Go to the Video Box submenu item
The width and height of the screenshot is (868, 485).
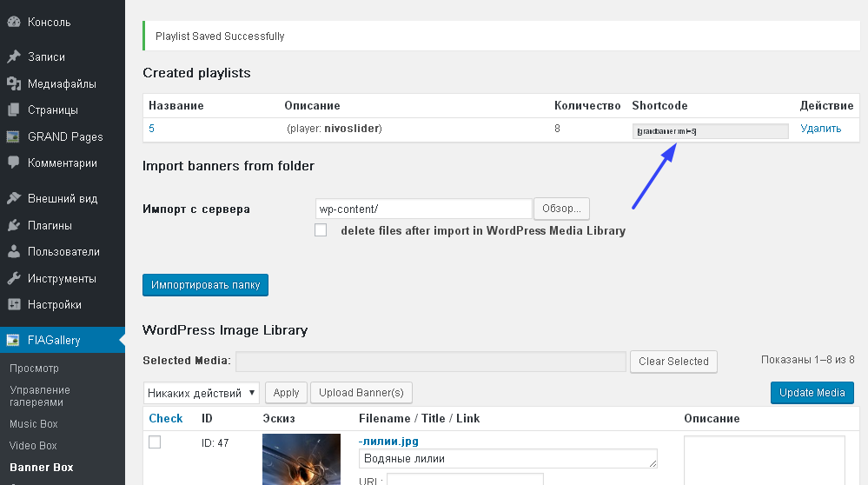tap(33, 446)
